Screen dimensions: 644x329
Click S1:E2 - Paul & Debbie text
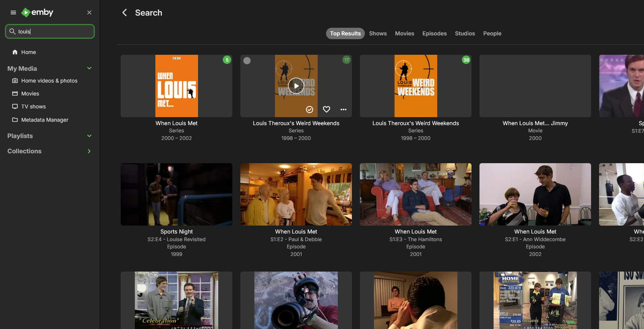coord(296,239)
